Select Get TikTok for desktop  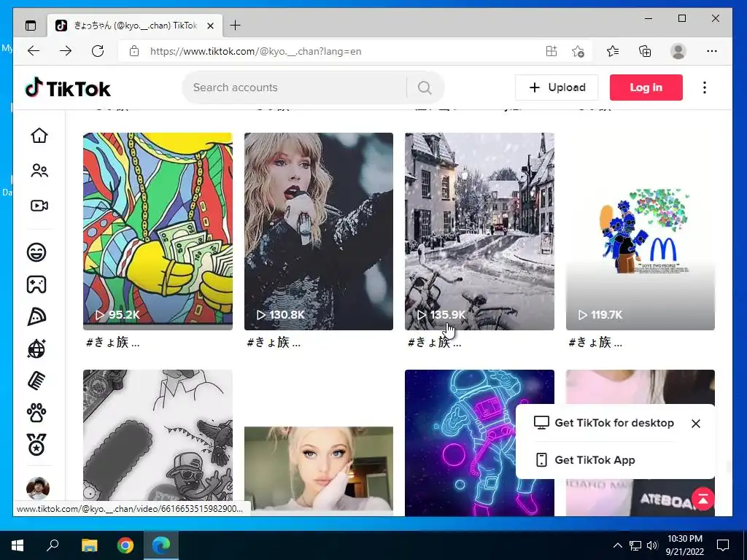coord(603,423)
